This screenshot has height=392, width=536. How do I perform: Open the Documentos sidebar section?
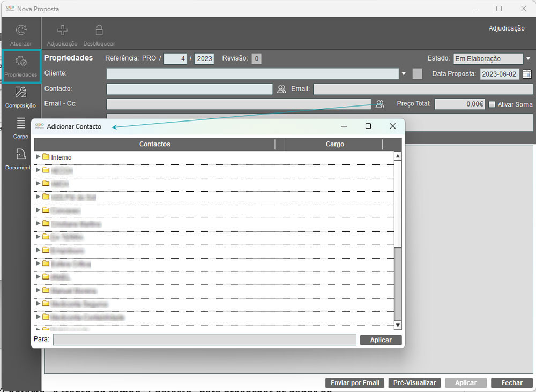tap(21, 154)
